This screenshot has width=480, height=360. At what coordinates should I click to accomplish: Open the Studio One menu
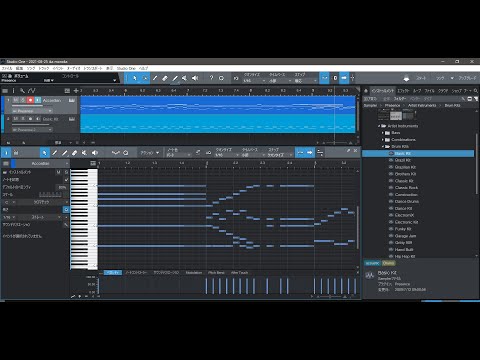(126, 68)
